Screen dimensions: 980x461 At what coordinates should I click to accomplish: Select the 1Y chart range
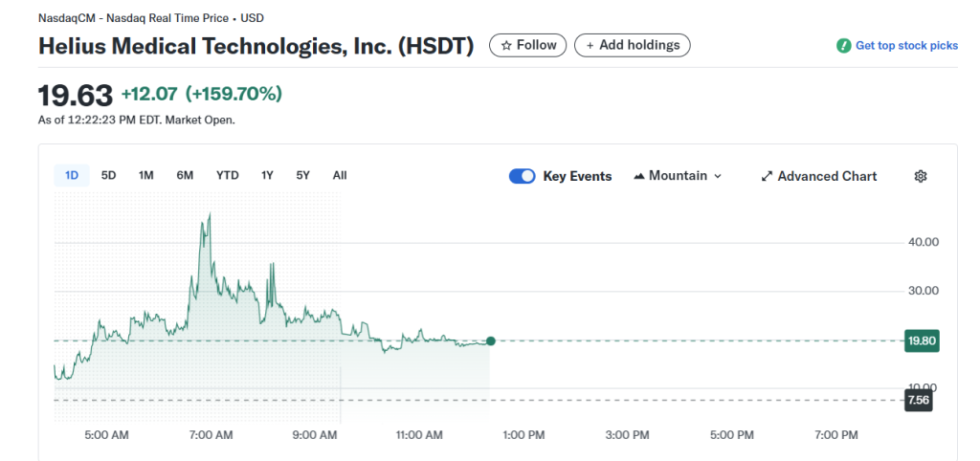(x=267, y=175)
